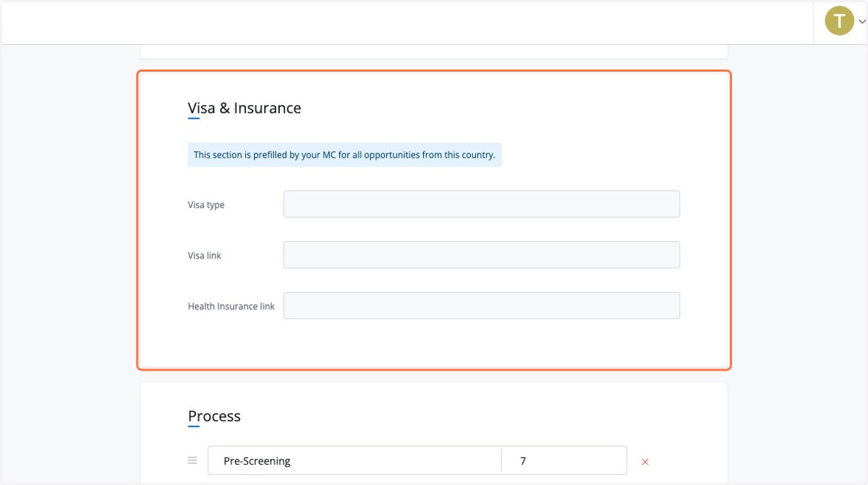This screenshot has width=868, height=485.
Task: Click the Health Insurance link label
Action: click(231, 306)
